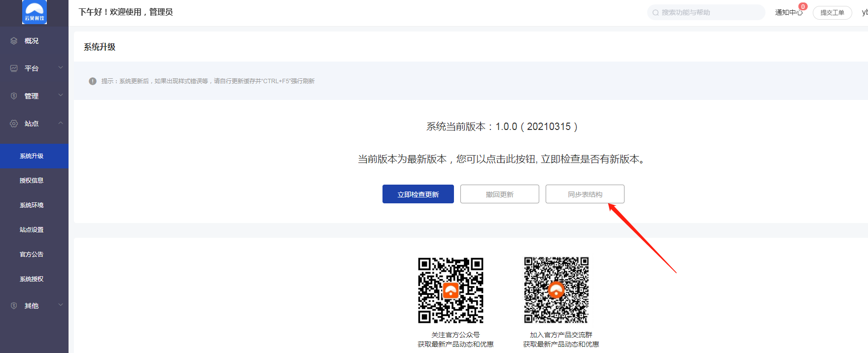Click the 加入官方产品交流群 caption
The image size is (868, 353).
tap(561, 335)
